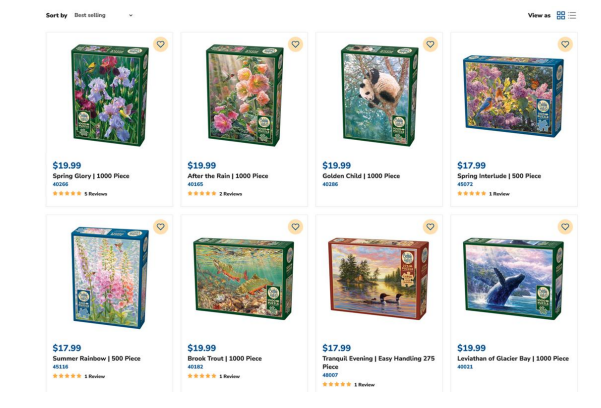
Task: Toggle favorite heart on Brook Trout puzzle
Action: point(295,227)
